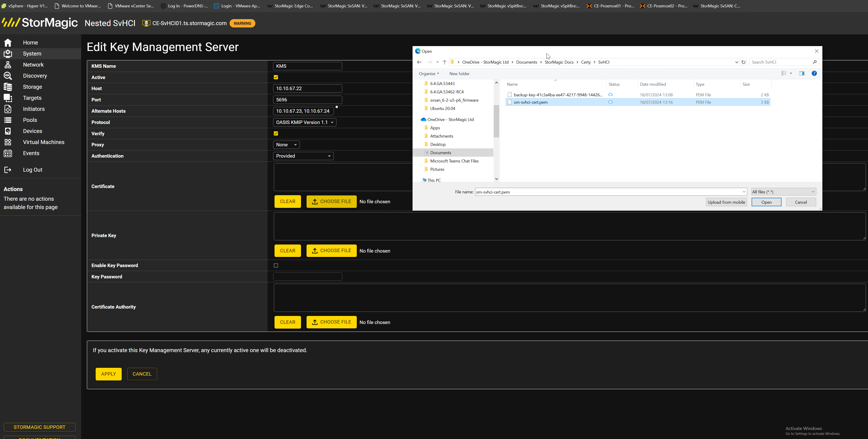Image resolution: width=868 pixels, height=439 pixels.
Task: Click the cloud status icon for backup-key file
Action: tap(610, 95)
